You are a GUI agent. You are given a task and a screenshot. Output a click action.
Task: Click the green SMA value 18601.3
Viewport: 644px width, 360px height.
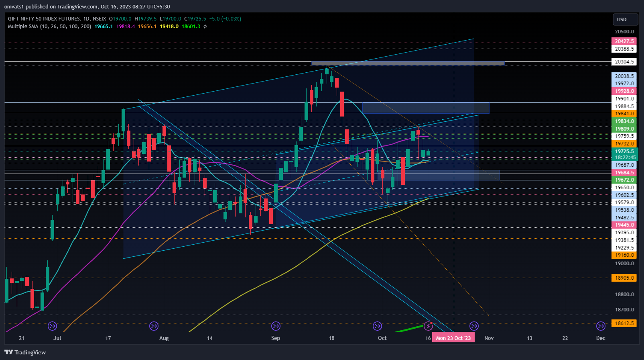click(x=191, y=27)
